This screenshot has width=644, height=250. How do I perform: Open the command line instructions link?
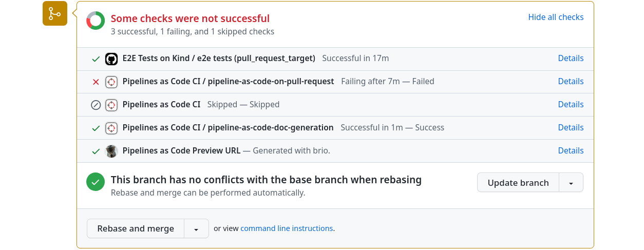(x=287, y=228)
